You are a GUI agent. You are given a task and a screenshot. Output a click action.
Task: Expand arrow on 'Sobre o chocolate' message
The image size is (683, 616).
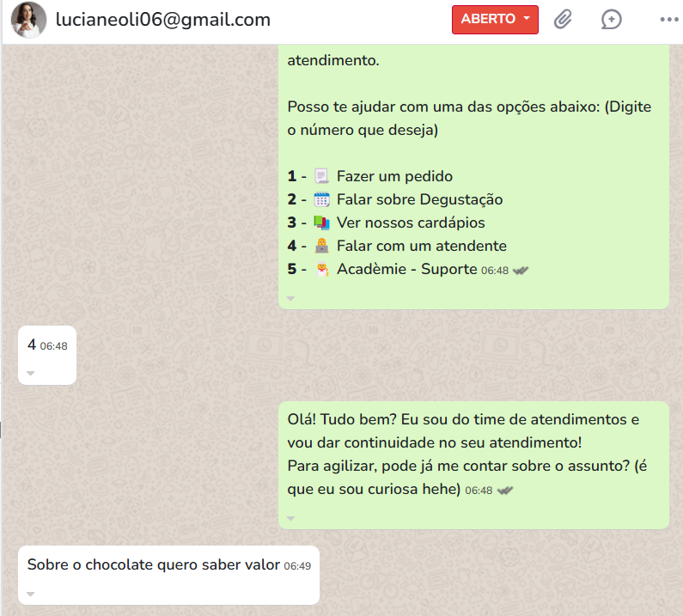(30, 594)
